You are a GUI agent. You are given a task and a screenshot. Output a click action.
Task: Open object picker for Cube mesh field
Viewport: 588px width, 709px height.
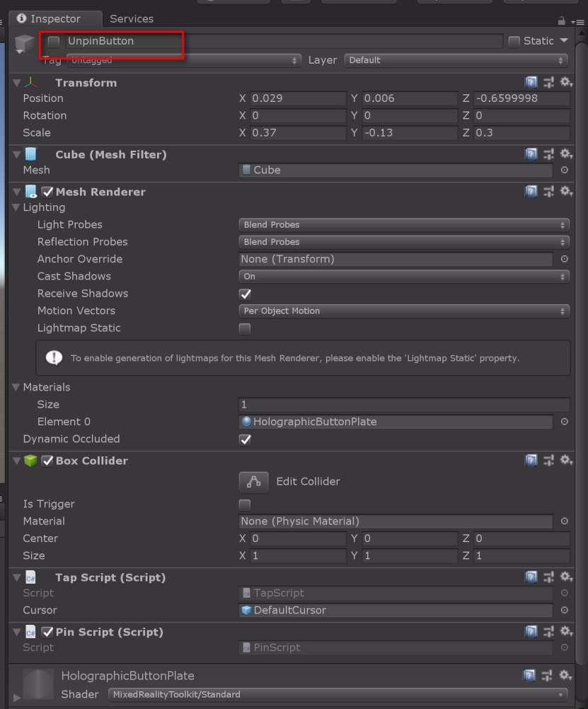point(565,170)
